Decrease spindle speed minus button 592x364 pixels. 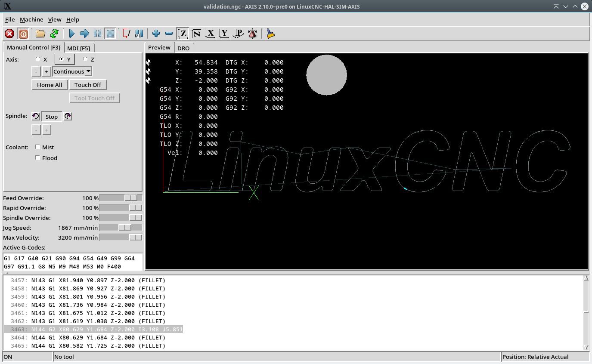(36, 130)
